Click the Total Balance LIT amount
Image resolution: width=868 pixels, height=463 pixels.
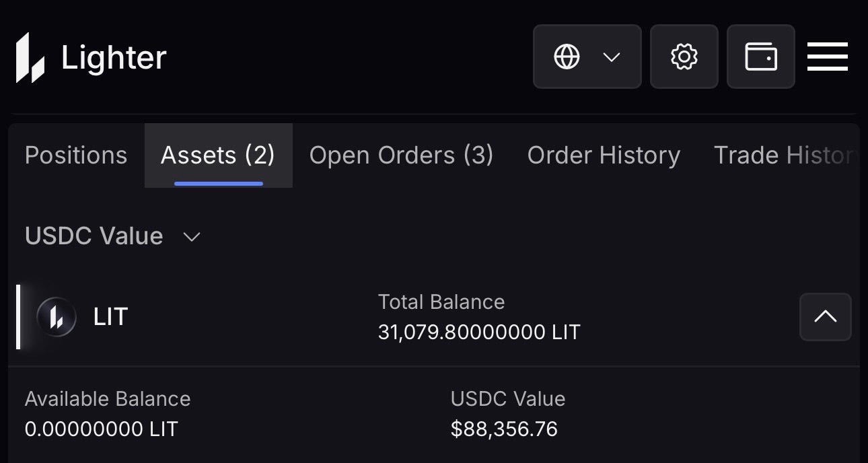478,332
